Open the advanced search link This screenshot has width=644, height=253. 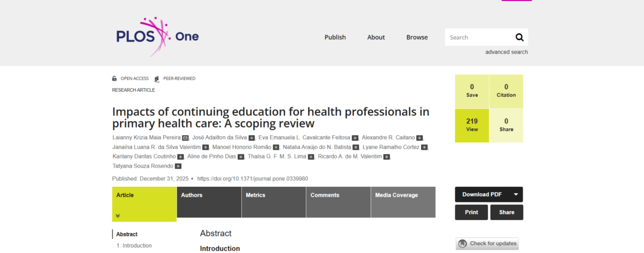506,52
